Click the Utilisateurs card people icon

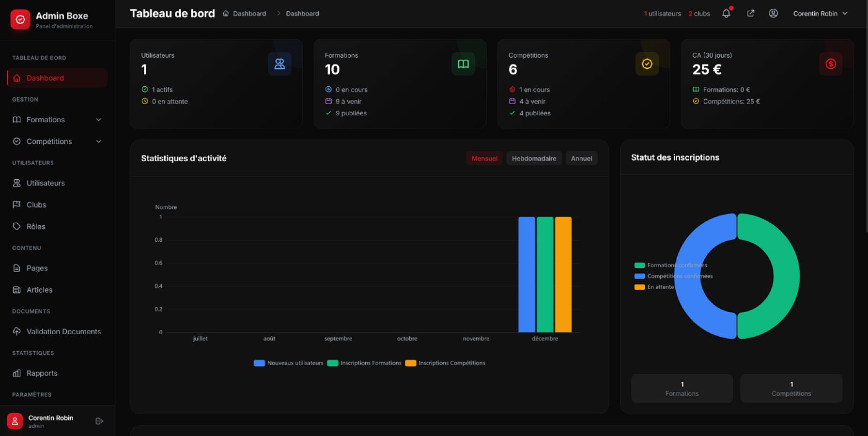(279, 64)
